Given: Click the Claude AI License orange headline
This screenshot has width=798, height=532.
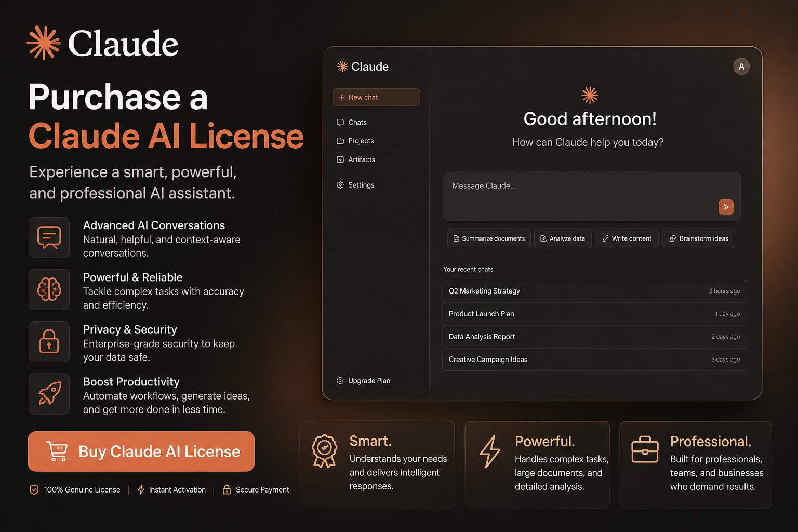Looking at the screenshot, I should [166, 136].
